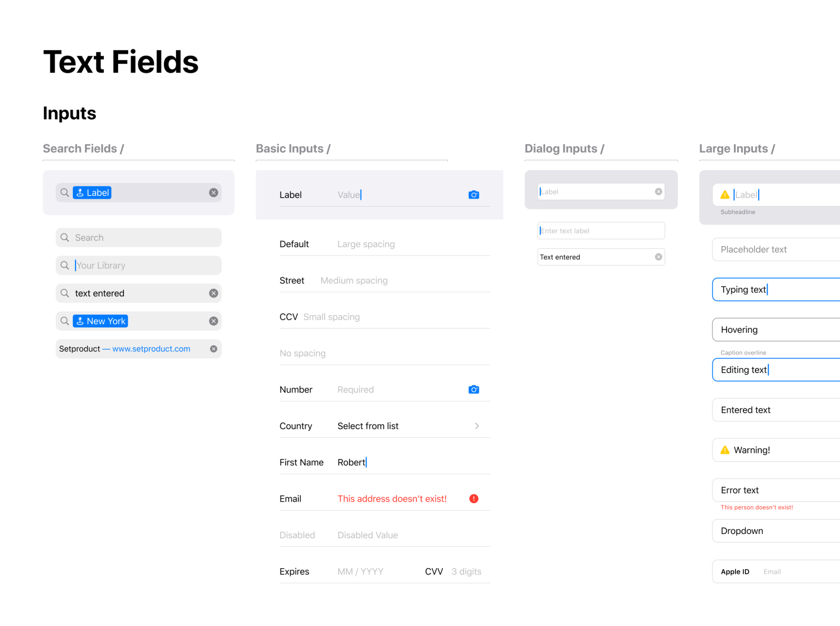Click the Apple ID Email input
The image size is (840, 626).
tap(776, 571)
